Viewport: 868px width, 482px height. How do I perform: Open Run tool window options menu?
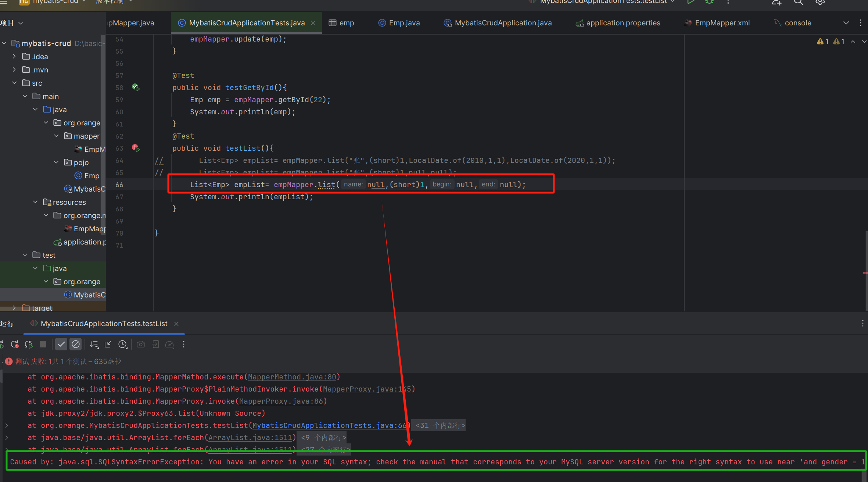[863, 324]
